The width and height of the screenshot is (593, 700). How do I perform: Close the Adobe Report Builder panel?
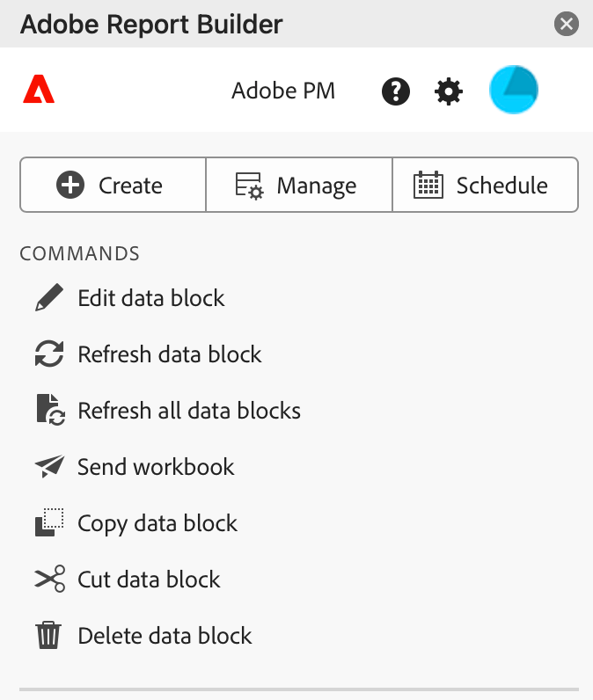tap(567, 24)
